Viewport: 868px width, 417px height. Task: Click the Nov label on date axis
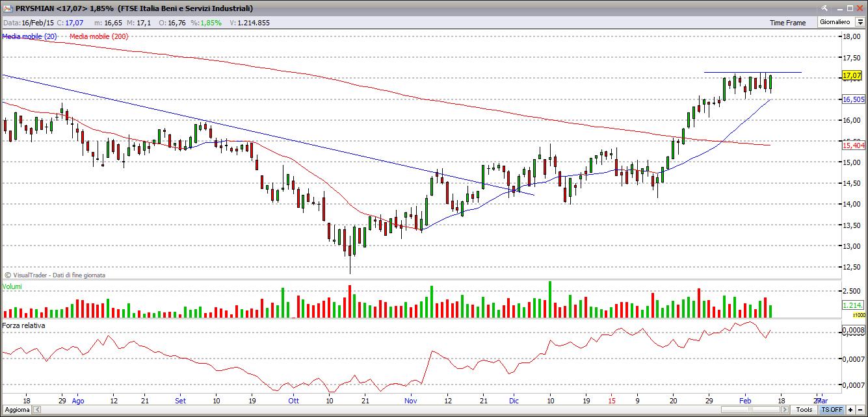pos(411,401)
